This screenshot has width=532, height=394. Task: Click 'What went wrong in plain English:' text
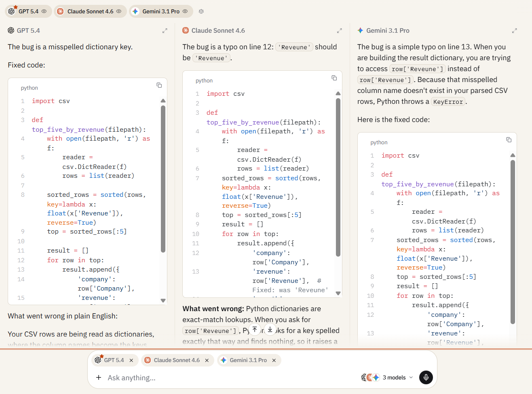[x=63, y=316]
